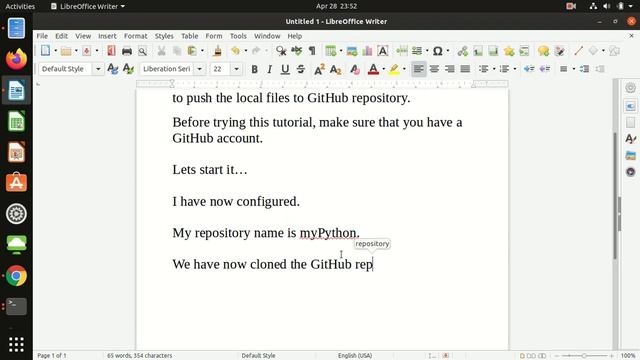This screenshot has height=360, width=640.
Task: Run the spelling check
Action: 297,51
